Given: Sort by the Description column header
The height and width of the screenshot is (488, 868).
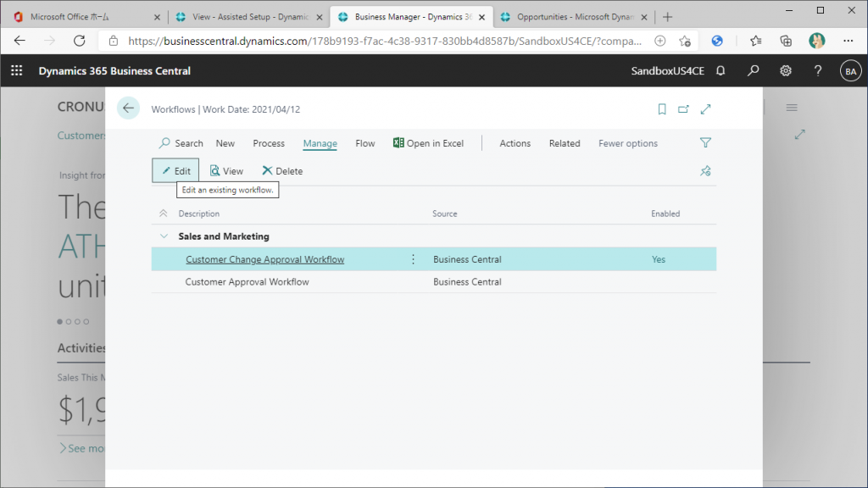Looking at the screenshot, I should click(198, 213).
